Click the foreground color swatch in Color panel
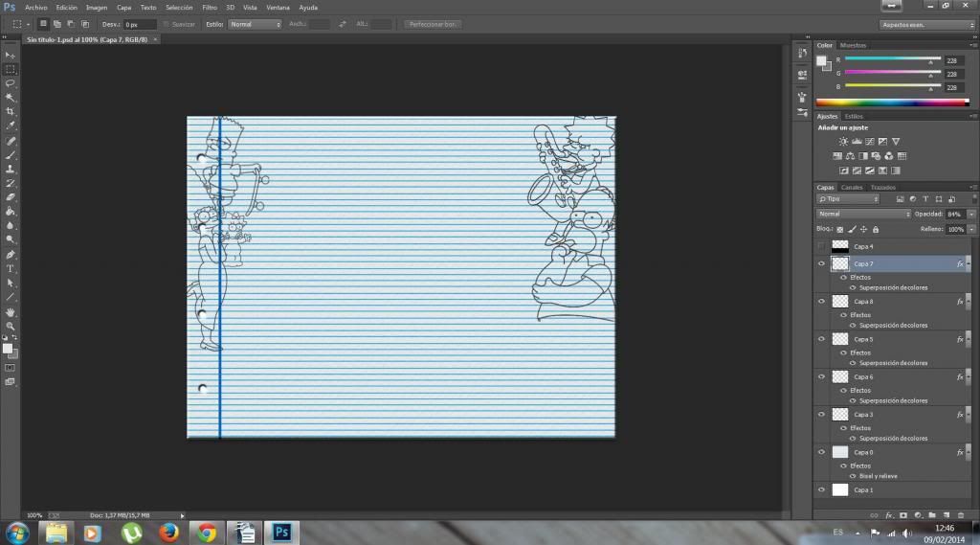Image resolution: width=980 pixels, height=545 pixels. (821, 61)
